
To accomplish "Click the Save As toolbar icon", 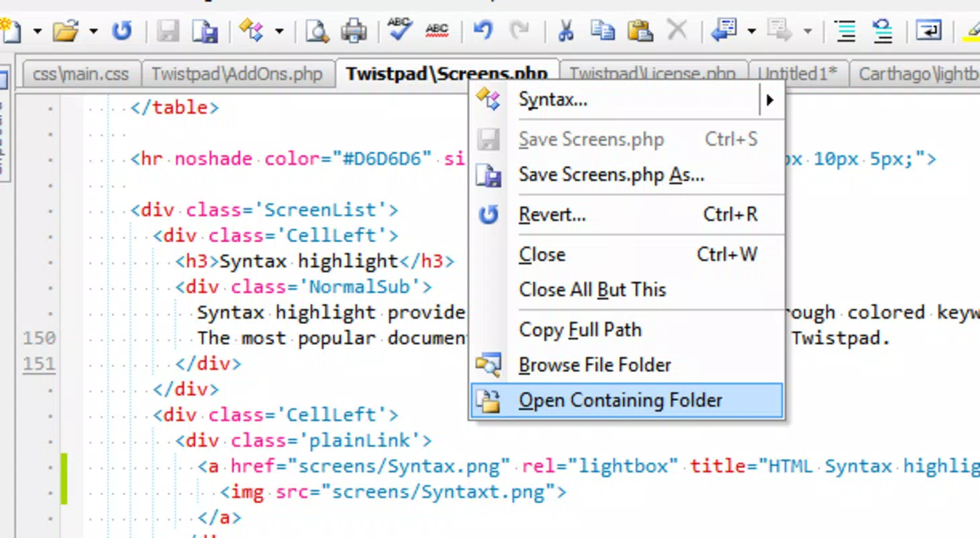I will tap(205, 31).
